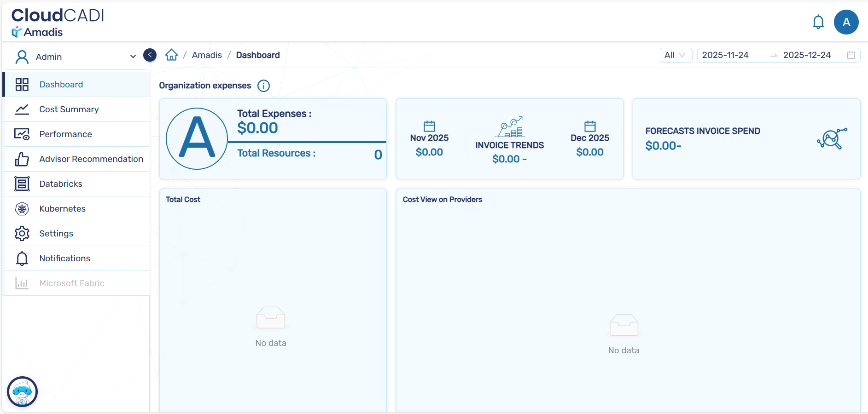Go to Performance page
Screen dimensions: 868x414
pos(65,134)
